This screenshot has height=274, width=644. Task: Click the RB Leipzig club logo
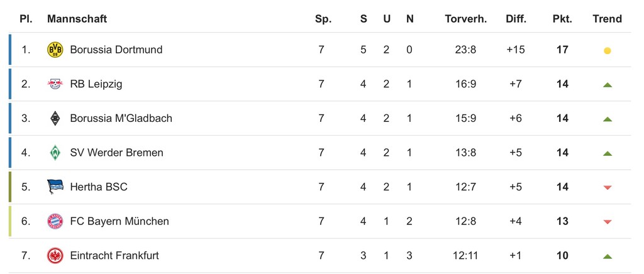[55, 84]
